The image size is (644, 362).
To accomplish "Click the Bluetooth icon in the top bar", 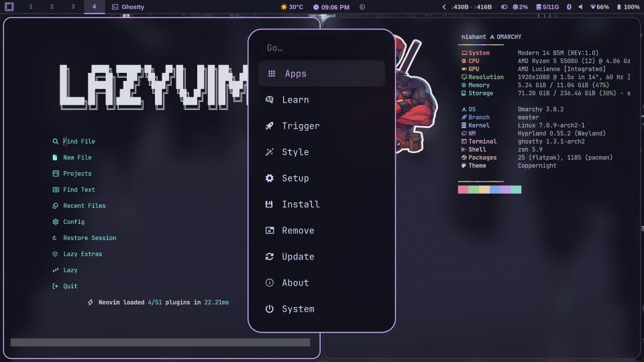I will click(x=569, y=7).
